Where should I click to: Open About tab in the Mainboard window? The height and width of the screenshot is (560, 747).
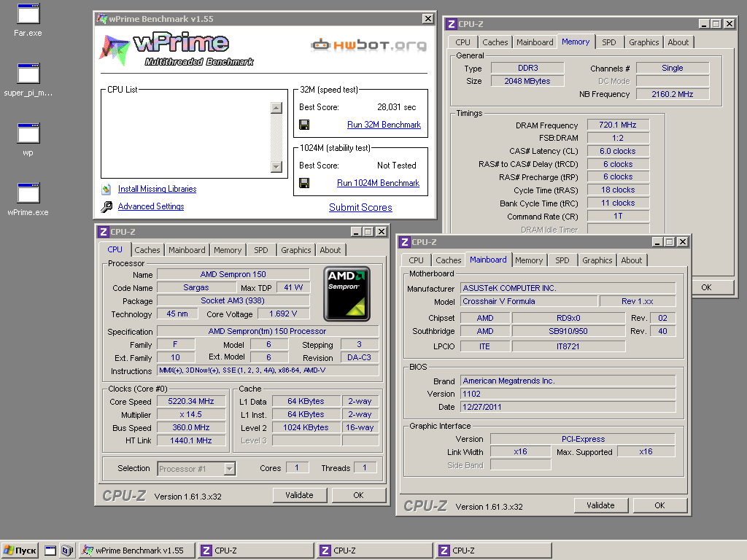631,260
